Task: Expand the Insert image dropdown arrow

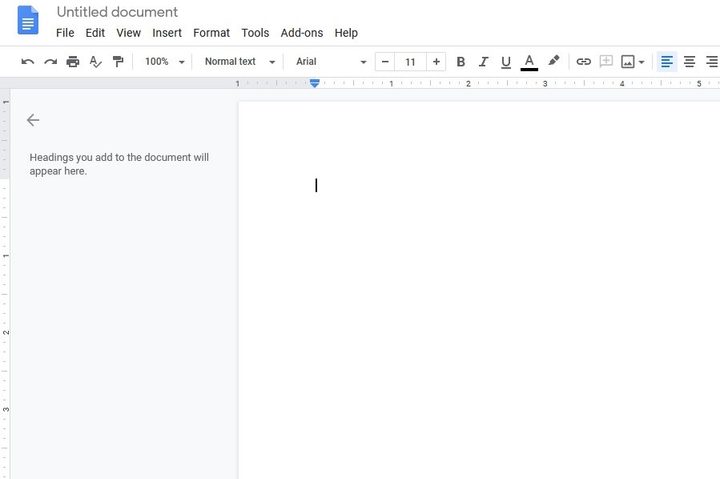Action: [641, 62]
